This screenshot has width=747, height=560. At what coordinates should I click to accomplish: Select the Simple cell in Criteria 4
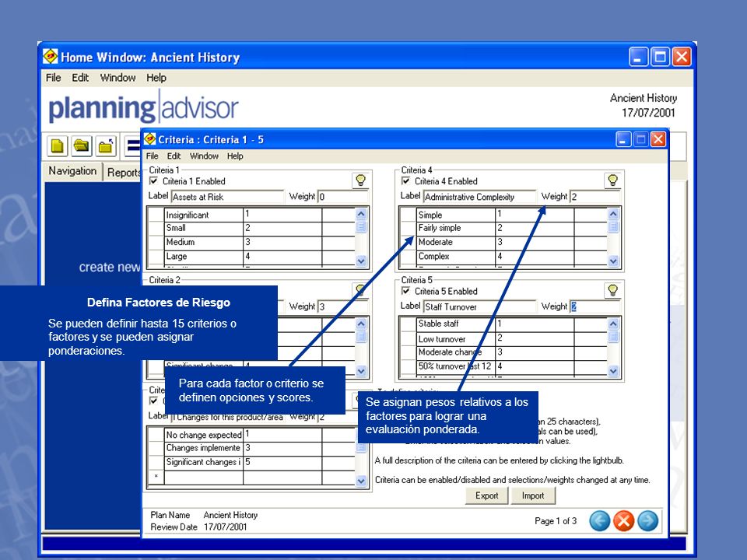pos(456,215)
